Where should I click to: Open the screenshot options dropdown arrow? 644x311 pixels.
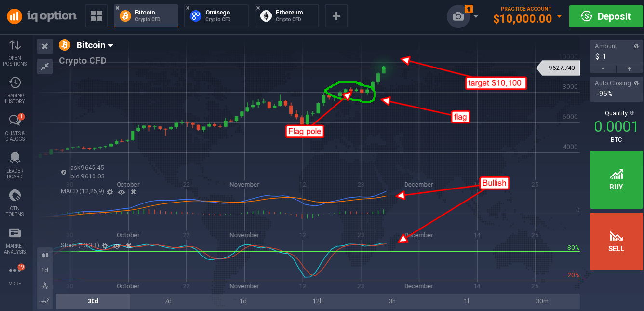[x=476, y=16]
